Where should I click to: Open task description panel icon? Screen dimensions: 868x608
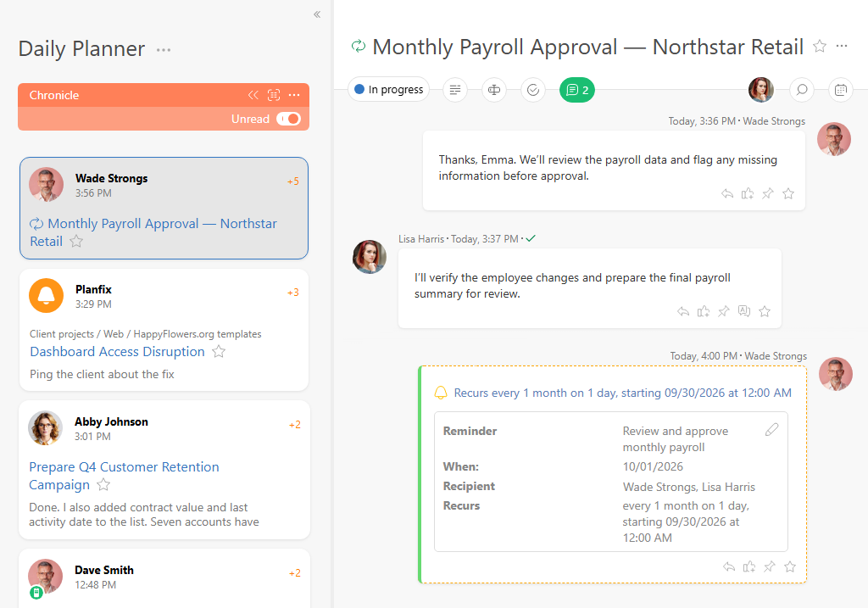pyautogui.click(x=455, y=90)
